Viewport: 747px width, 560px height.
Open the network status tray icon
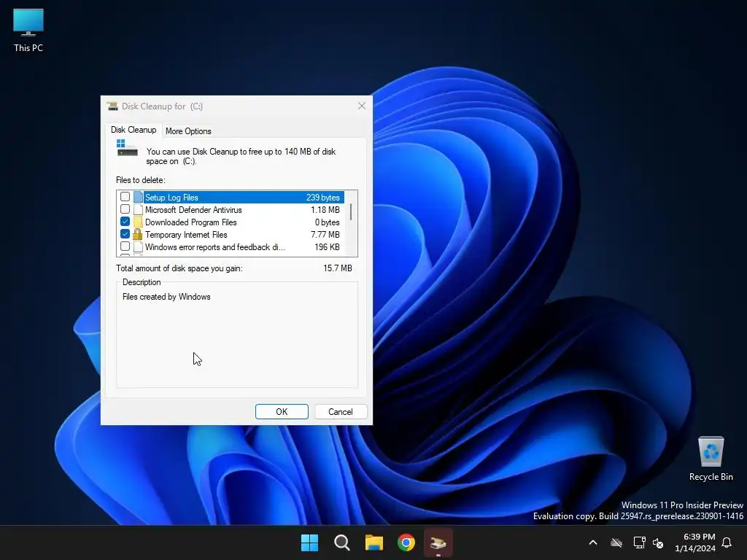coord(639,542)
